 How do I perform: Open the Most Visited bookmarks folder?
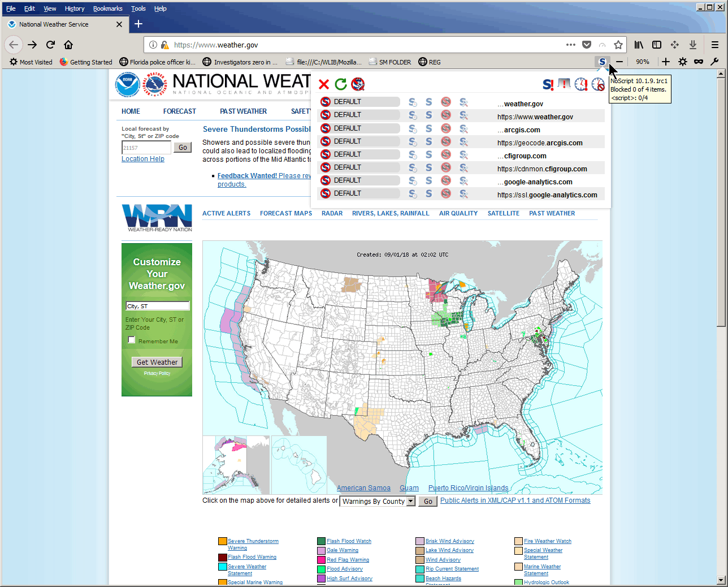31,62
